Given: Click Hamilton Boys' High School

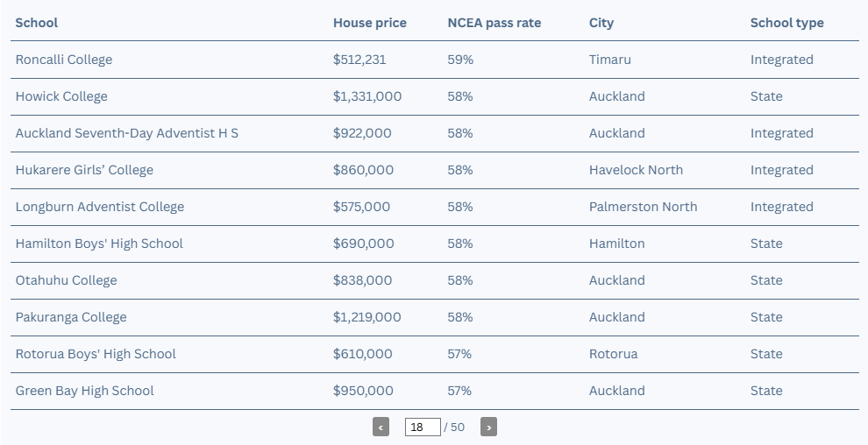Looking at the screenshot, I should pyautogui.click(x=99, y=244).
